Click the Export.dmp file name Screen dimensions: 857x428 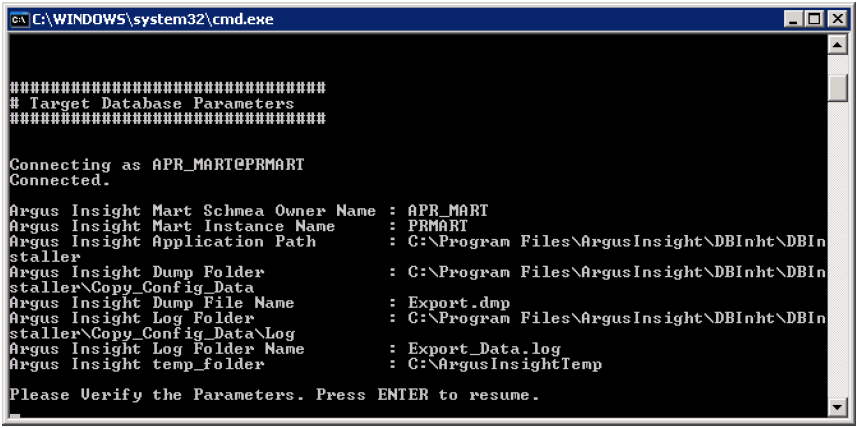coord(459,303)
